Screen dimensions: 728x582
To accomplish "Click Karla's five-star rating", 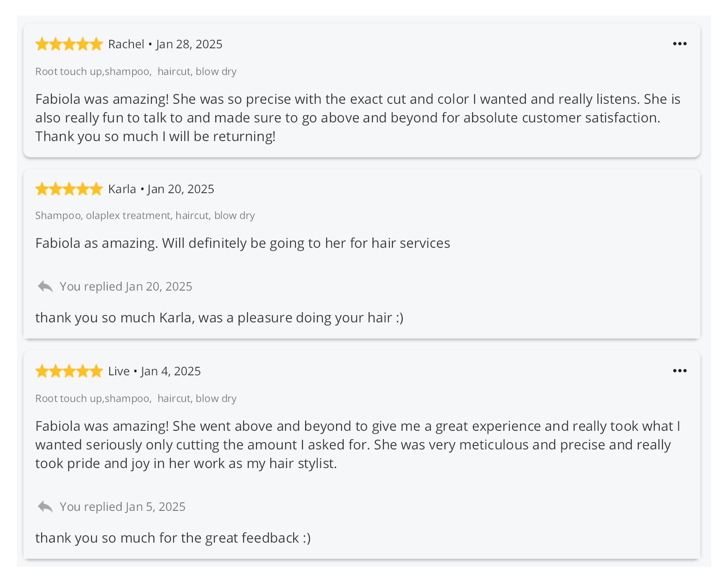I will (69, 189).
